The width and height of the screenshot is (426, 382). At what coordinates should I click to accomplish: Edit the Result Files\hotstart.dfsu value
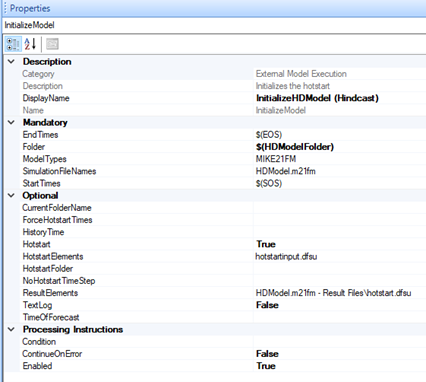point(333,293)
